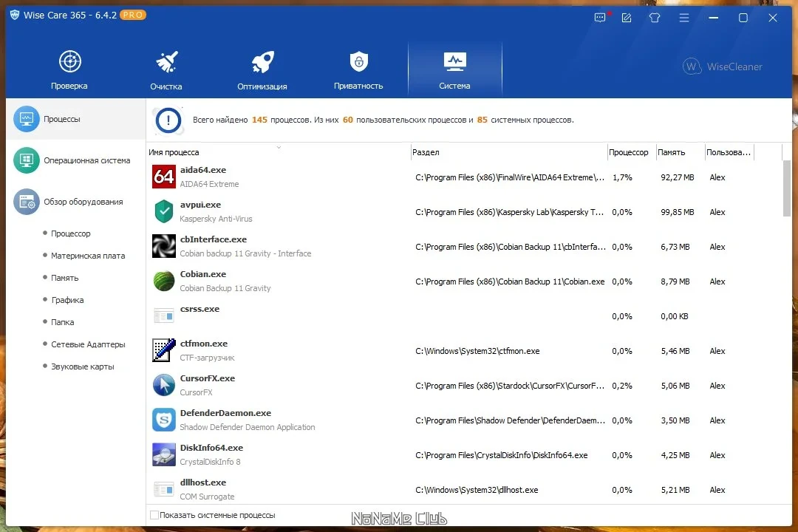Click the Приватность shield lock icon

359,61
